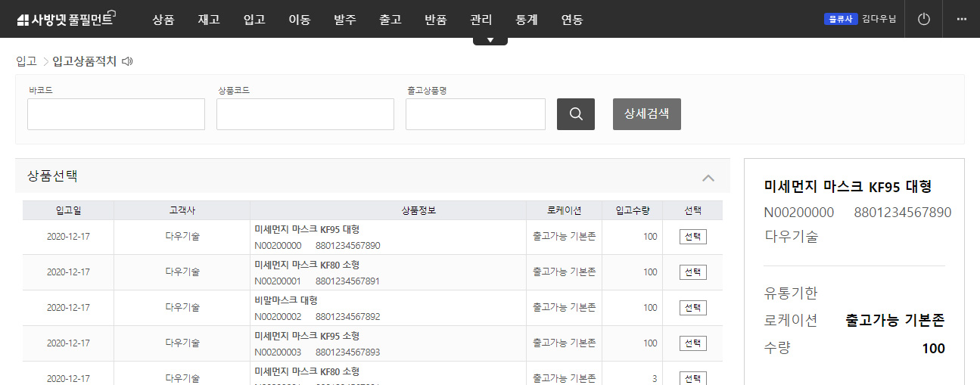The image size is (980, 385).
Task: Open the 입고 menu
Action: pos(254,20)
